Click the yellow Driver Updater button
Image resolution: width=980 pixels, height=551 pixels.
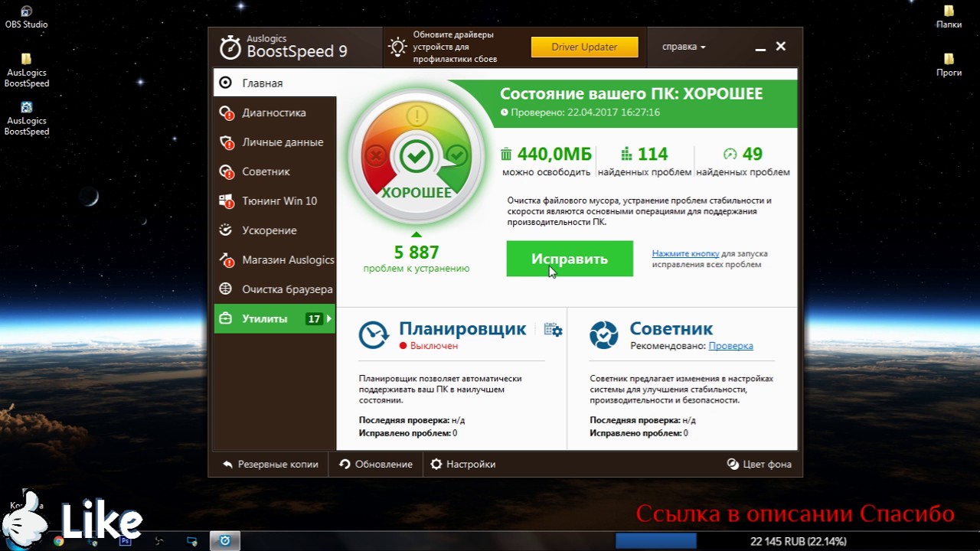click(x=584, y=47)
